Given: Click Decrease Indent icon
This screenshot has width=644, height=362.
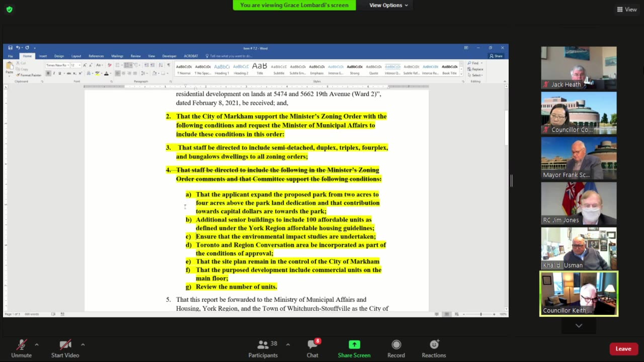Looking at the screenshot, I should coord(146,65).
